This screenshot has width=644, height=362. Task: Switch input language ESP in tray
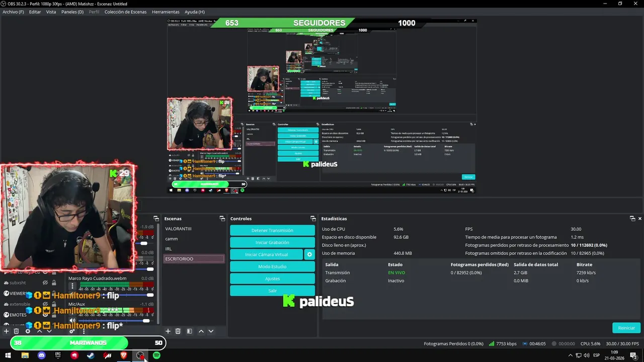[596, 355]
